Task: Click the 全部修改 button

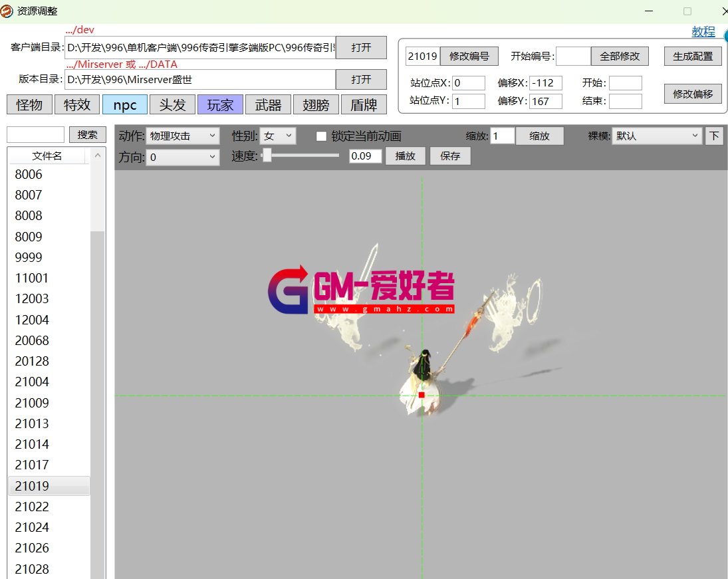Action: pos(620,57)
